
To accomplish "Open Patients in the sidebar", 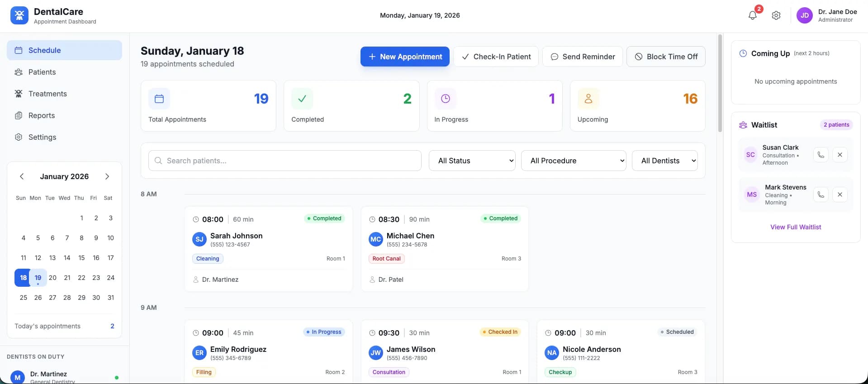I will pyautogui.click(x=42, y=72).
